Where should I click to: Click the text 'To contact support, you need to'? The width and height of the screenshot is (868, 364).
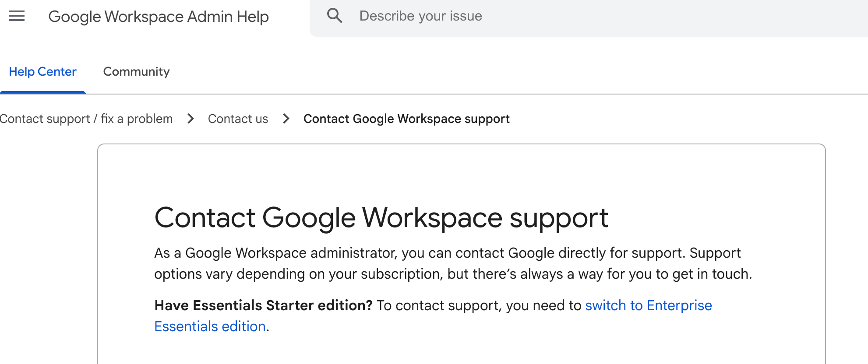point(479,305)
